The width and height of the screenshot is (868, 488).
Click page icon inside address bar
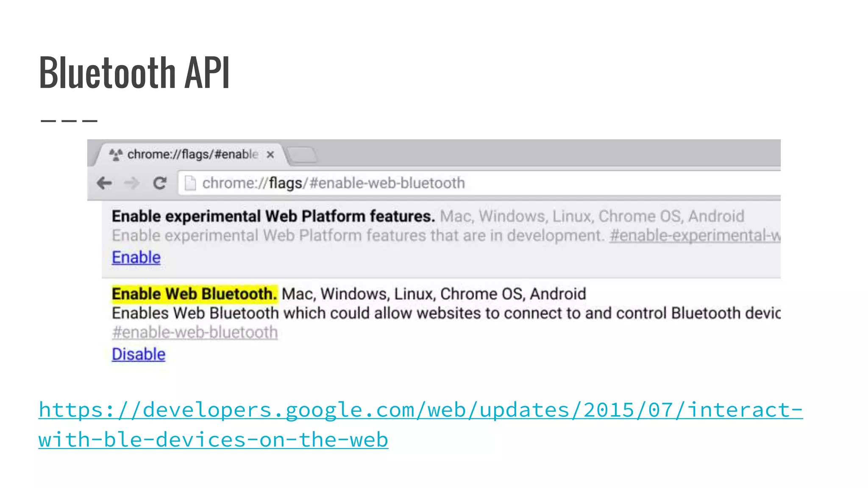[x=190, y=183]
